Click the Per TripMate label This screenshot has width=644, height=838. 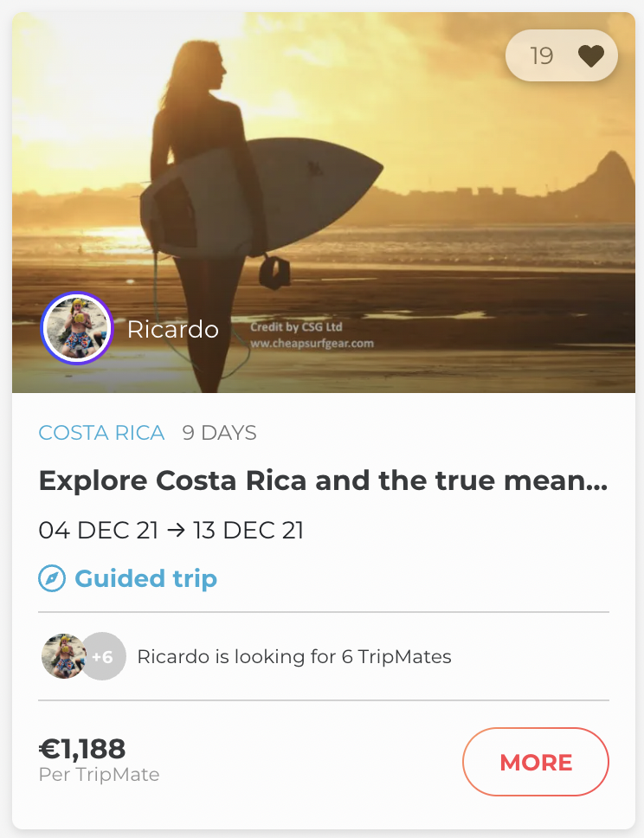click(x=99, y=775)
